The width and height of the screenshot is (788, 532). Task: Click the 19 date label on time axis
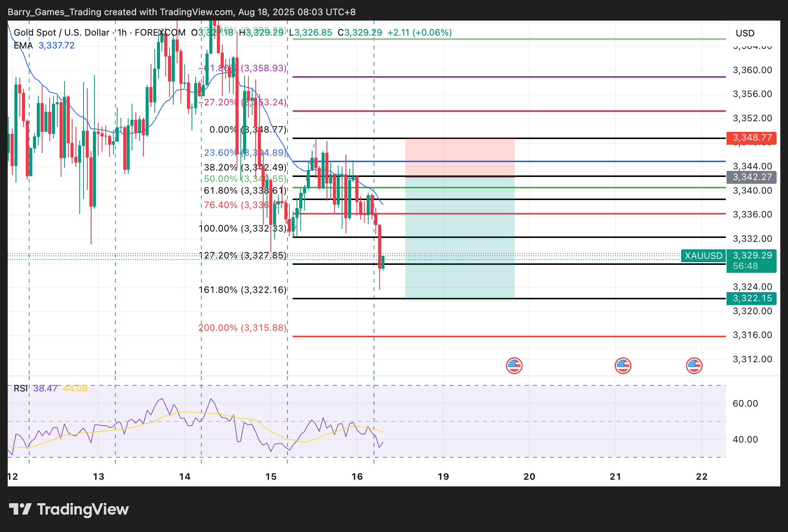pos(443,477)
